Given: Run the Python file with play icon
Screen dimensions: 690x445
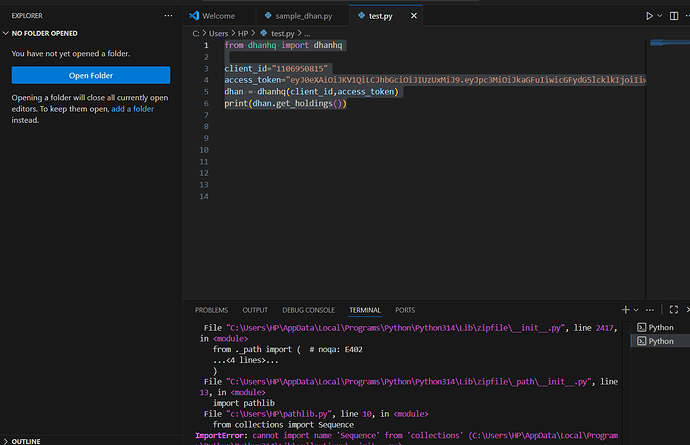Looking at the screenshot, I should pyautogui.click(x=649, y=16).
